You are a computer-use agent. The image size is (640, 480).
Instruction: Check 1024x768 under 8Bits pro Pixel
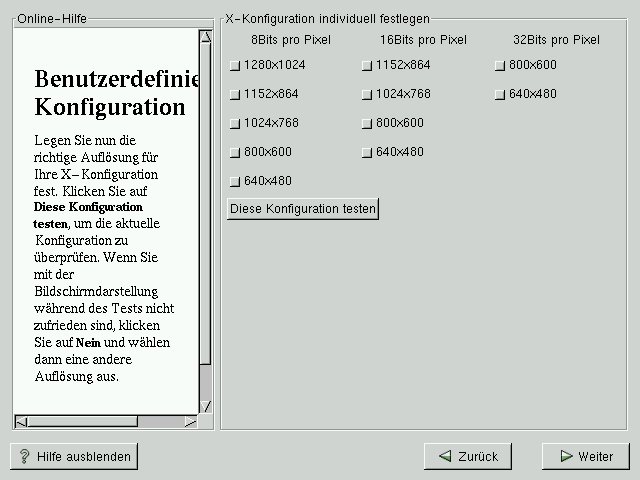pos(235,124)
